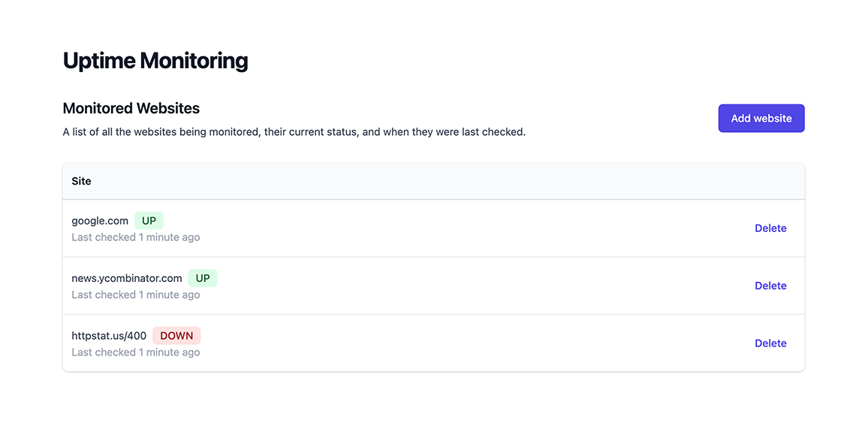Image resolution: width=868 pixels, height=432 pixels.
Task: Click the UP badge next to news.ycombinator.com
Action: (x=202, y=277)
